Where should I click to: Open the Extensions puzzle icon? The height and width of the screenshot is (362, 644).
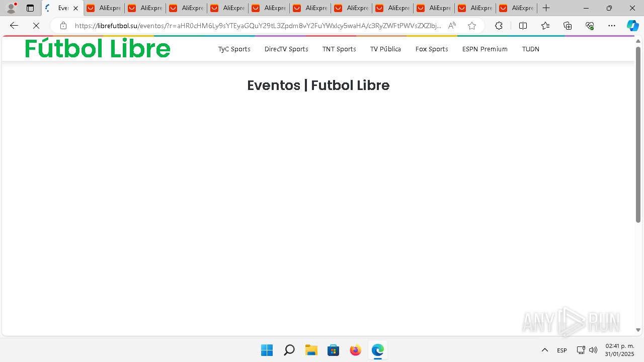pos(499,26)
